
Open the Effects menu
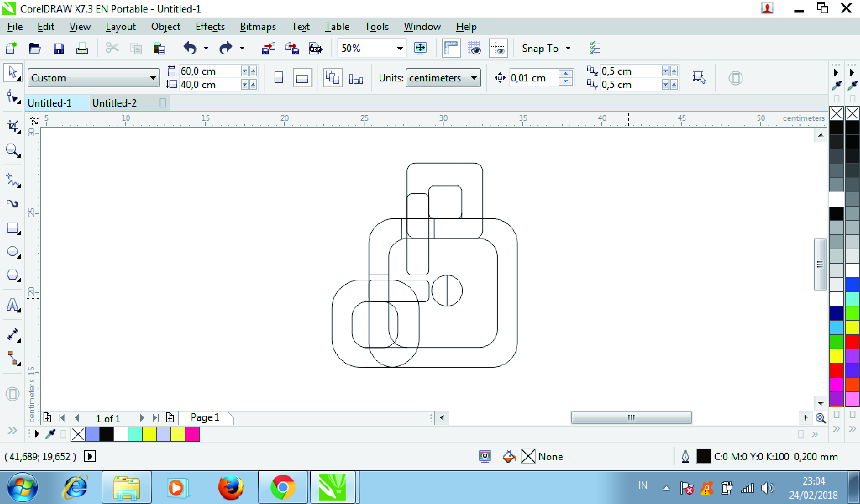[x=210, y=27]
